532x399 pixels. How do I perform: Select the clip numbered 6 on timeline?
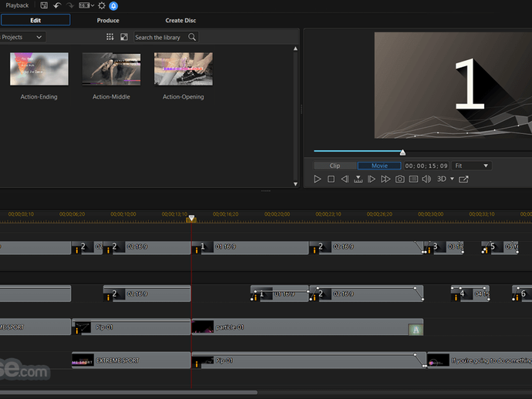[x=522, y=293]
